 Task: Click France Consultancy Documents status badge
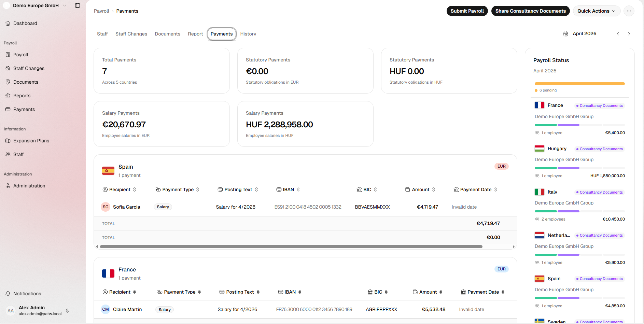point(600,105)
